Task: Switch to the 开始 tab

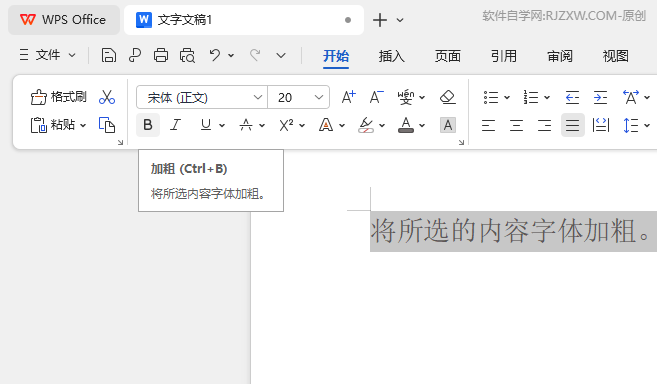Action: coord(336,56)
